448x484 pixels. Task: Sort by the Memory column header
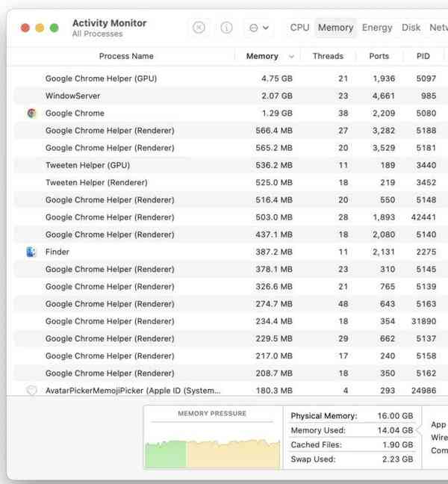pos(262,56)
